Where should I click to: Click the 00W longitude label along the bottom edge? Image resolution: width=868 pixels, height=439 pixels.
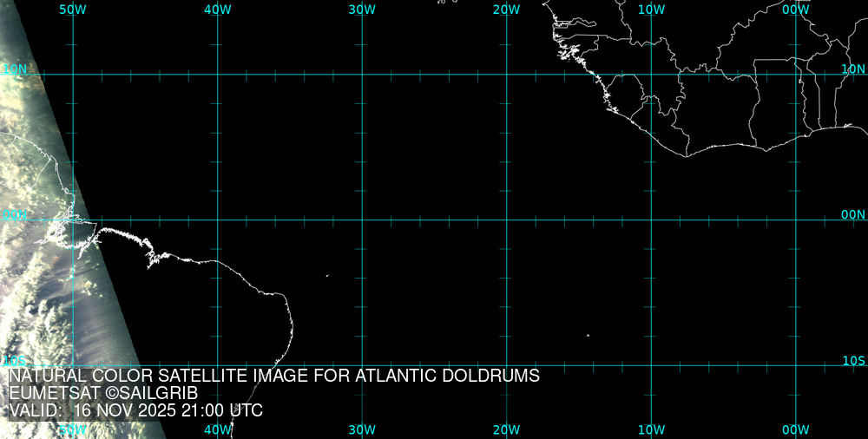795,429
